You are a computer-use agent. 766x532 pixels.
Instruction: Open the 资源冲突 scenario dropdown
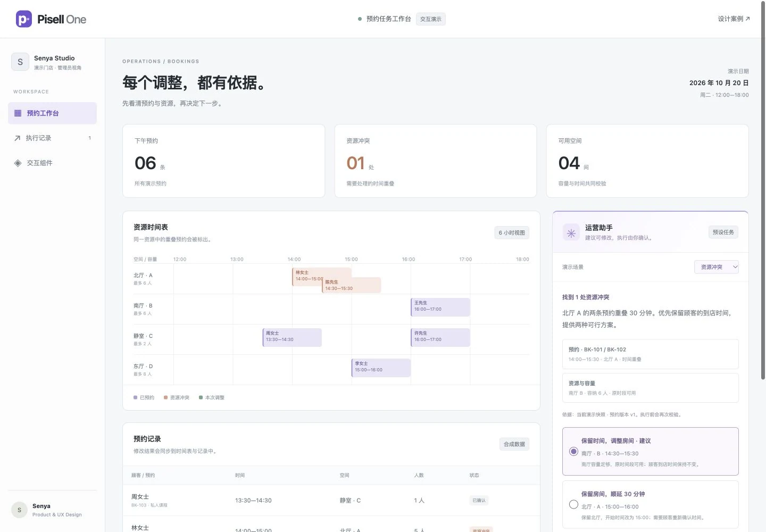pyautogui.click(x=717, y=267)
